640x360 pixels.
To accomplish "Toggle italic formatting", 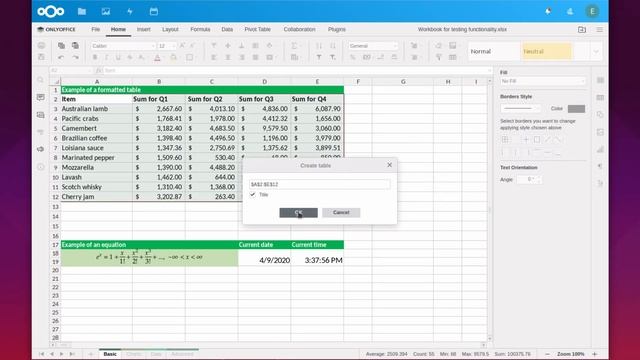I will [107, 58].
